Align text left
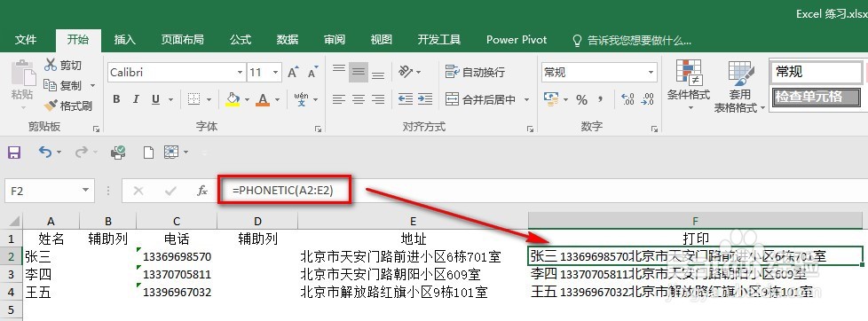The image size is (868, 321). (339, 99)
